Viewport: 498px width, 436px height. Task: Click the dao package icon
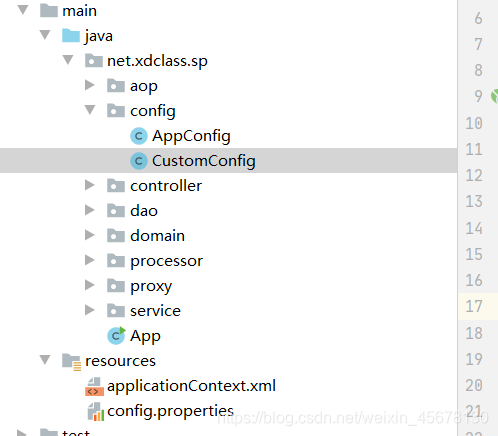click(x=116, y=210)
